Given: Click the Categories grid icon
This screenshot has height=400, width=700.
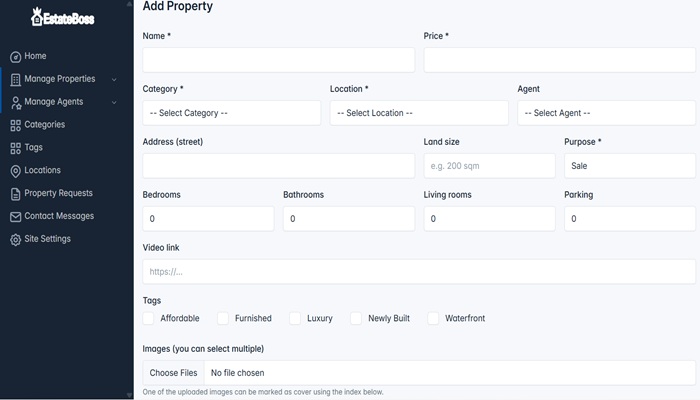Looking at the screenshot, I should (16, 125).
